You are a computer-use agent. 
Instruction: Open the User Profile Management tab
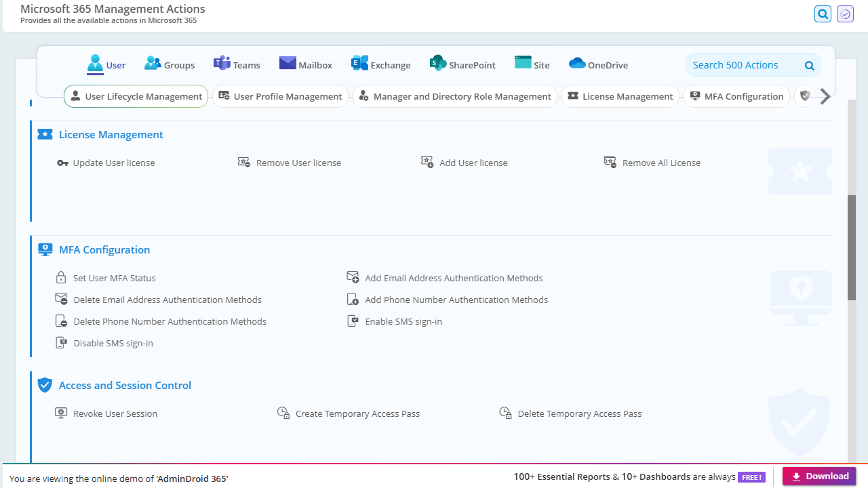281,96
